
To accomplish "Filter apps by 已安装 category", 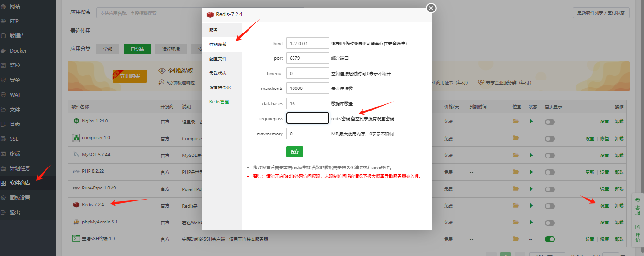I will pyautogui.click(x=137, y=49).
